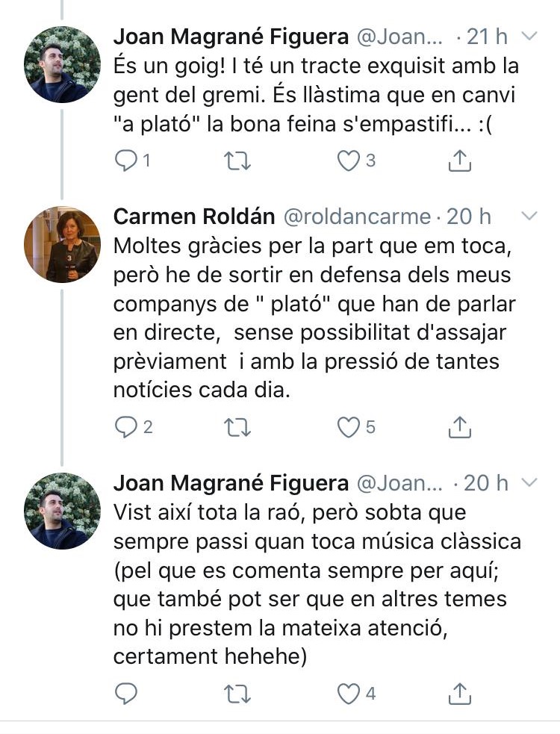The image size is (560, 734).
Task: Retweet Joan's tweet "Vist així tota la raó"
Action: (237, 694)
